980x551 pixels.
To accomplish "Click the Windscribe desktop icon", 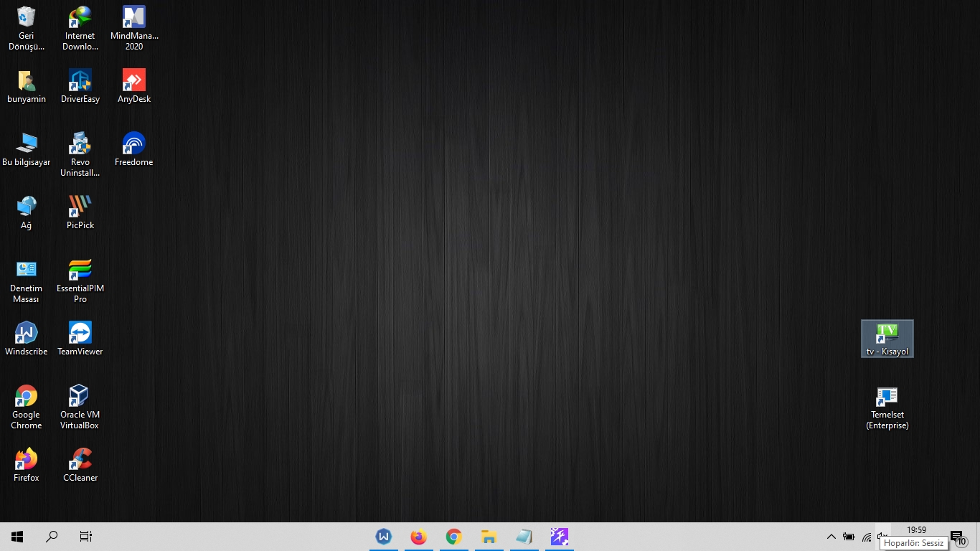I will click(x=27, y=339).
